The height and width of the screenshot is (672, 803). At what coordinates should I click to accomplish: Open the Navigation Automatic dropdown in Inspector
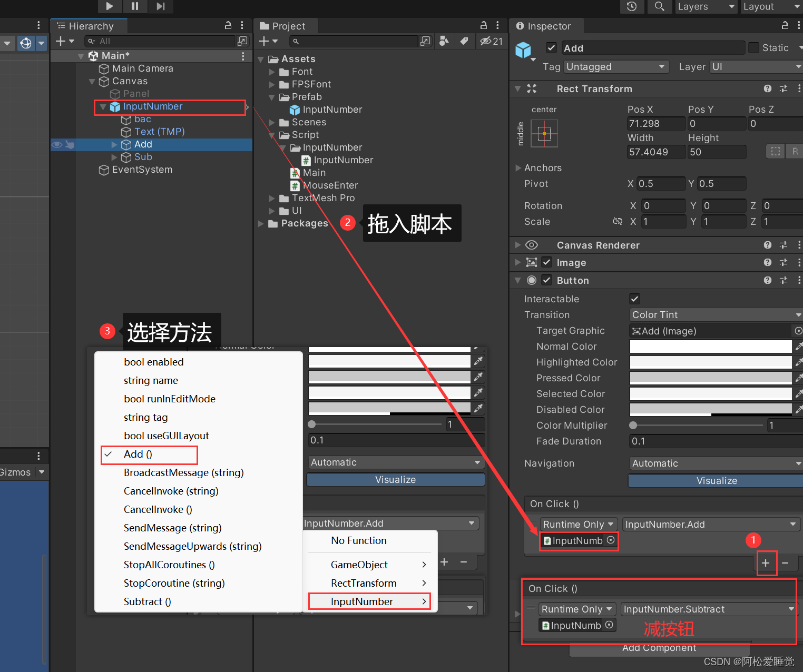click(716, 463)
